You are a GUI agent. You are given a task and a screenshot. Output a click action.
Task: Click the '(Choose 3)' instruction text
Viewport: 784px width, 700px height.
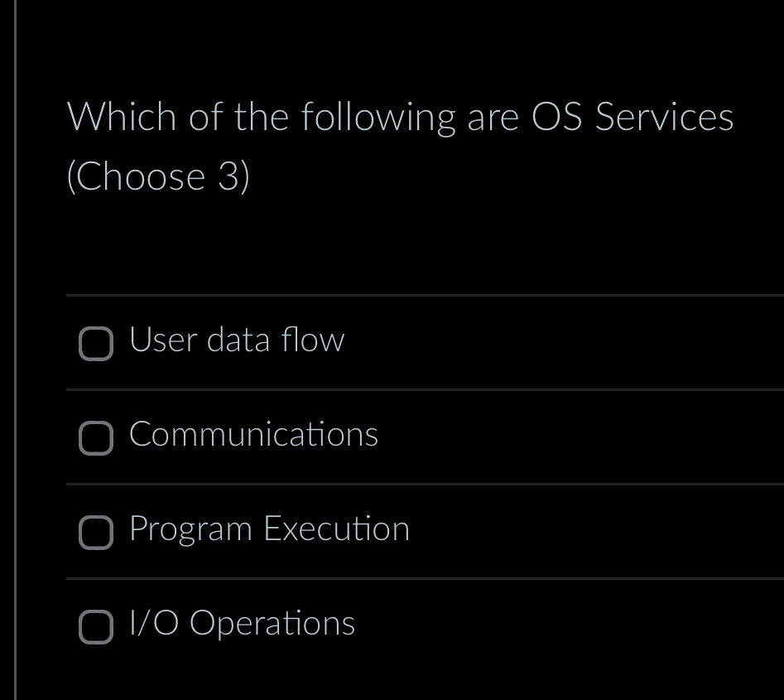click(x=158, y=176)
